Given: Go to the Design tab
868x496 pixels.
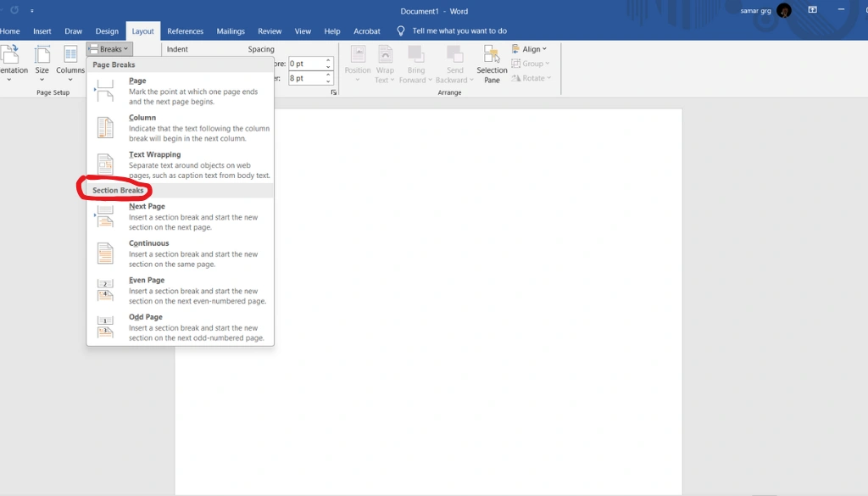Looking at the screenshot, I should click(107, 31).
